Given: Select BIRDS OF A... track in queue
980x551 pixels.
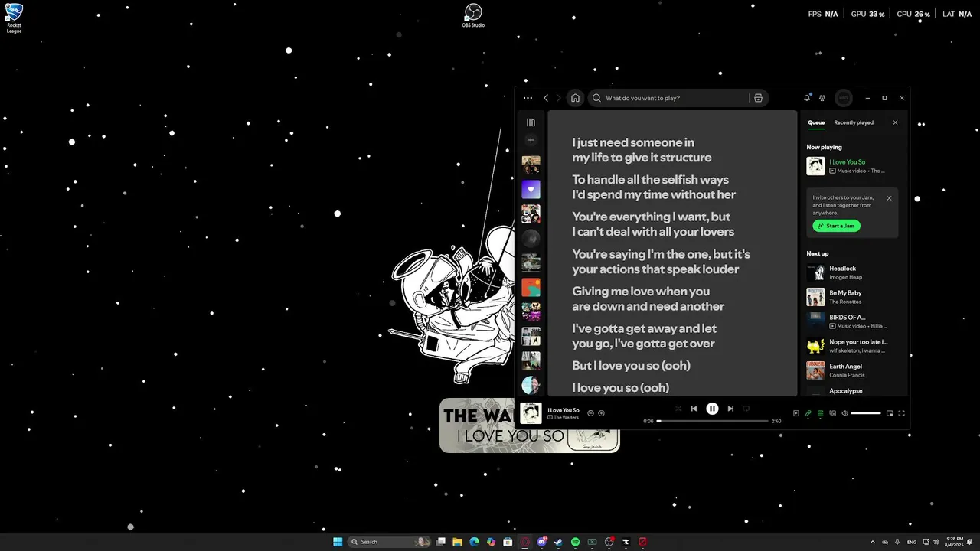Looking at the screenshot, I should tap(852, 321).
